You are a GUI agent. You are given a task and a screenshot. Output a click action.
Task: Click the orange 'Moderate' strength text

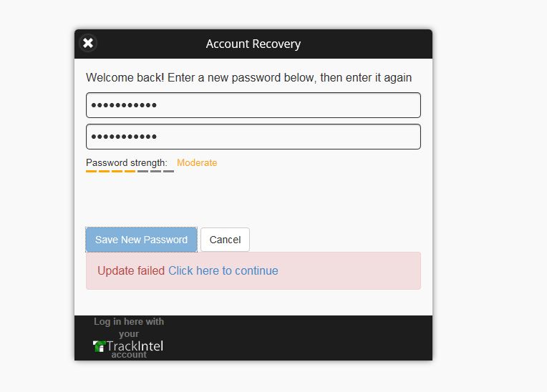pos(197,163)
